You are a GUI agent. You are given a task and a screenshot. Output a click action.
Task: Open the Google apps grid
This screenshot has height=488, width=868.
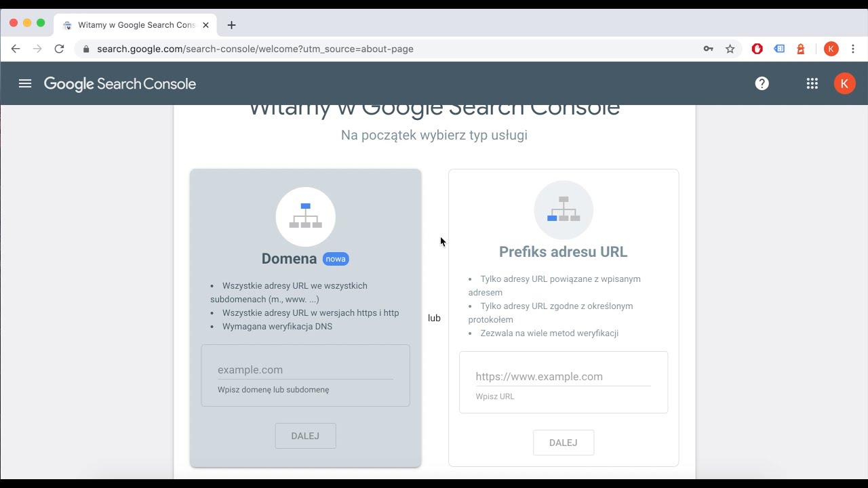(x=812, y=83)
